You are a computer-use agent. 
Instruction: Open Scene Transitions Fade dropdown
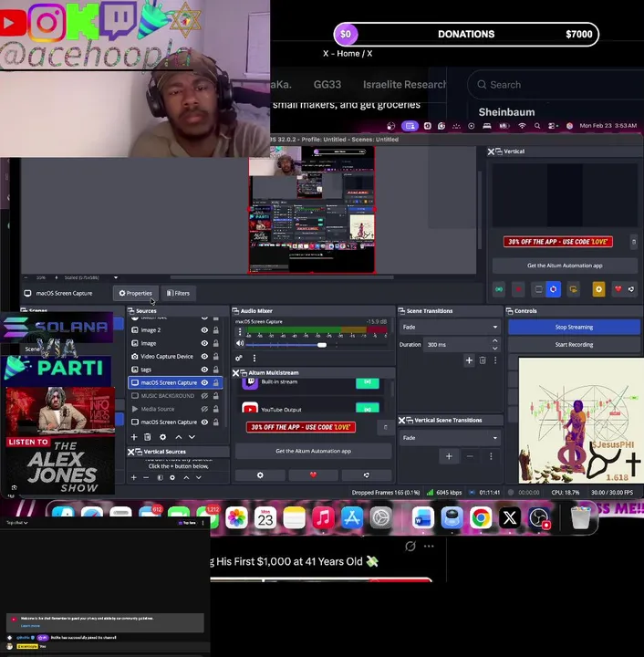pyautogui.click(x=450, y=327)
